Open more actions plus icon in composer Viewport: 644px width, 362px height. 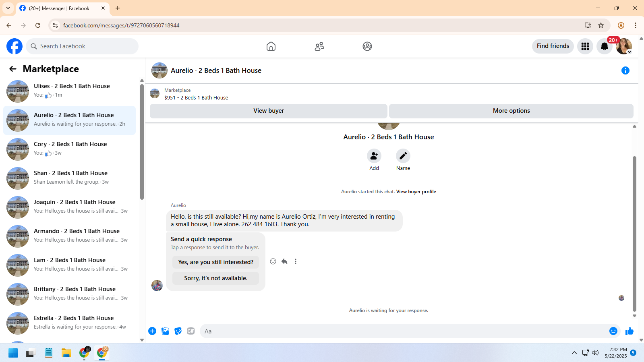tap(152, 331)
